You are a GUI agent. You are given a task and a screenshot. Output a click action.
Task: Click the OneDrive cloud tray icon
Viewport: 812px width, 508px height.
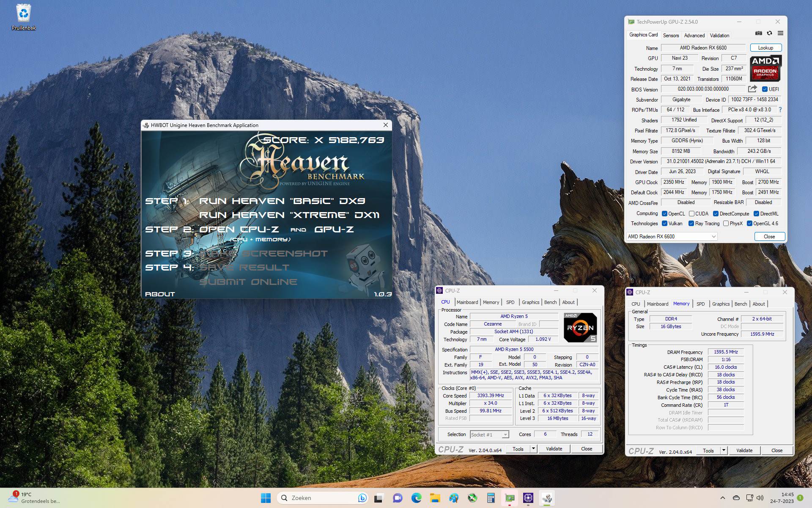click(x=736, y=498)
